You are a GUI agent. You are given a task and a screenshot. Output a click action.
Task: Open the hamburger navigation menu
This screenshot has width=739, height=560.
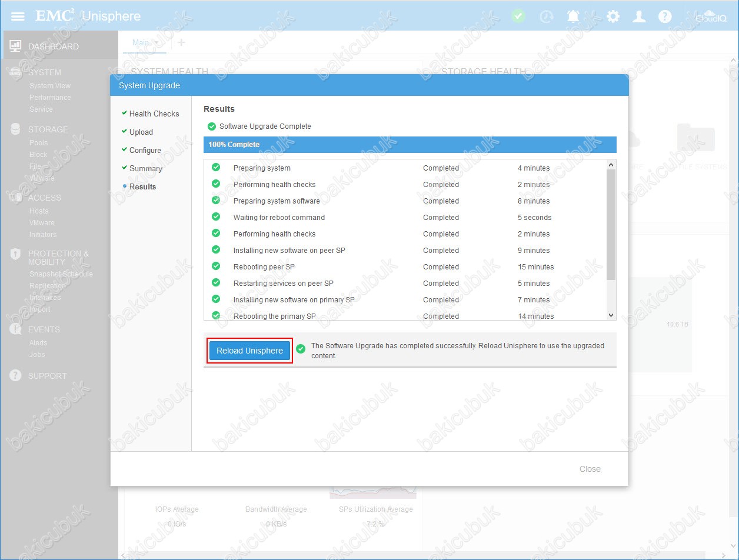18,16
